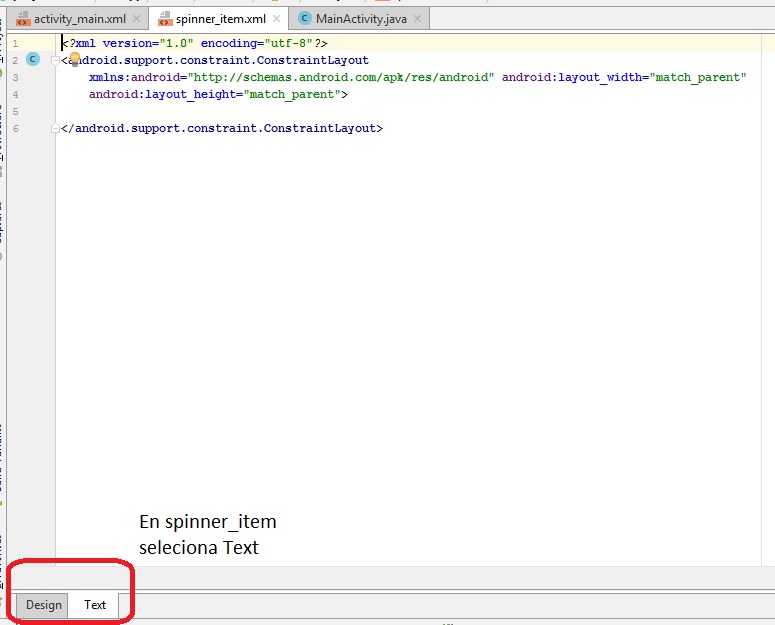Click the related class gutter icon on line 2
775x625 pixels.
pos(32,60)
